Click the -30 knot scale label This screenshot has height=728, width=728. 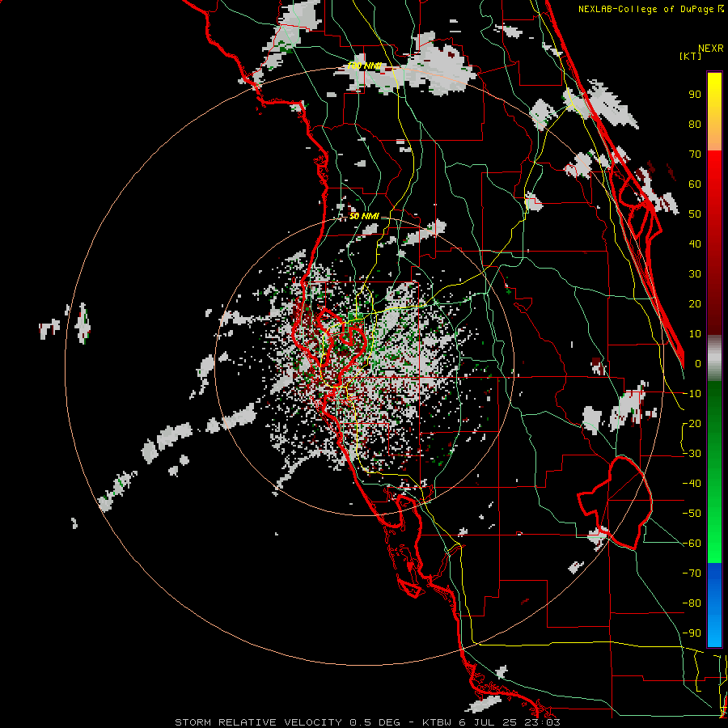tap(692, 454)
